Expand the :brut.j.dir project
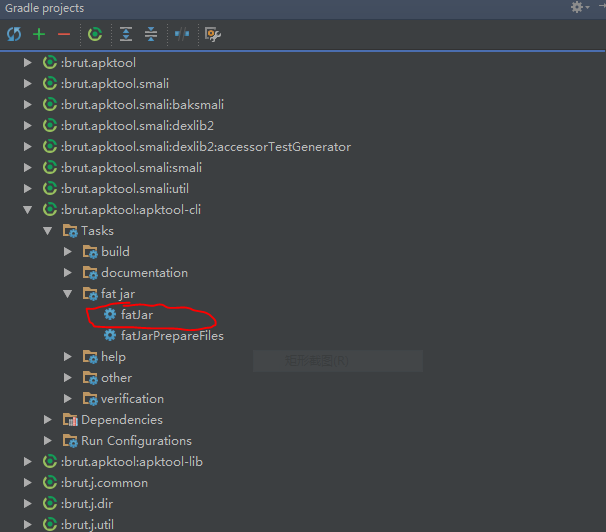Viewport: 606px width, 532px height. (27, 503)
